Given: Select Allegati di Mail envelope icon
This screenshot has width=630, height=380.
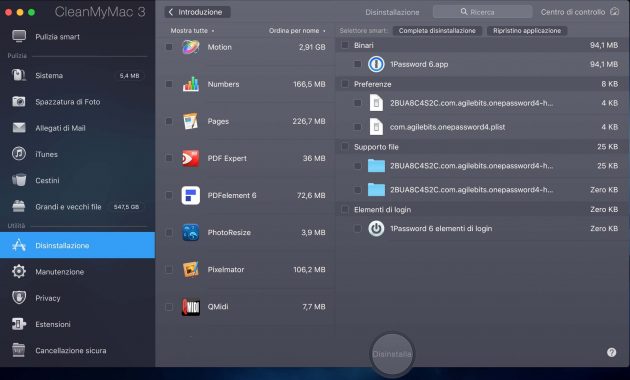Looking at the screenshot, I should [x=19, y=128].
